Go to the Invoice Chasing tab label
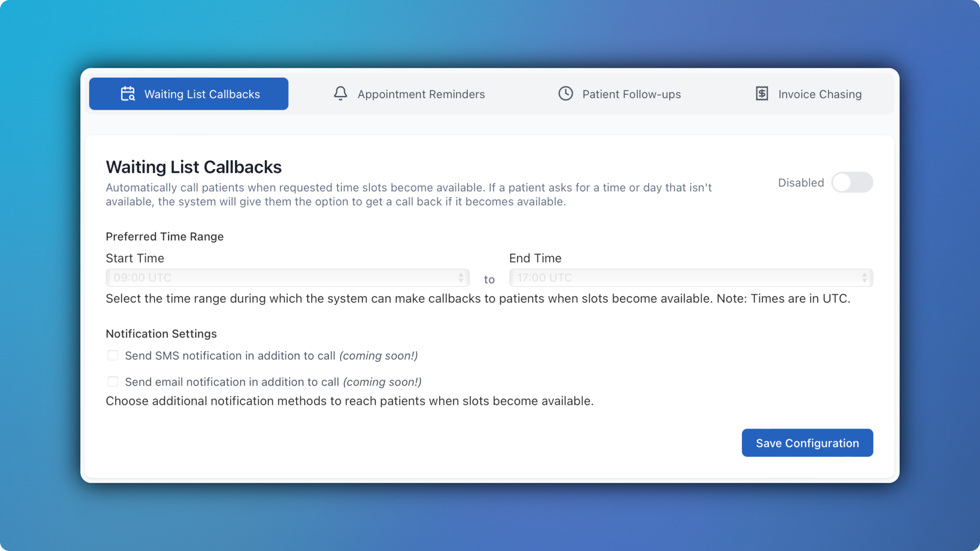 coord(820,94)
